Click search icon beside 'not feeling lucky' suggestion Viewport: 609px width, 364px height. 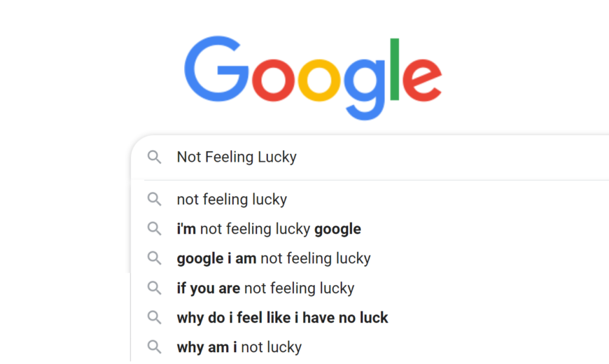click(154, 199)
